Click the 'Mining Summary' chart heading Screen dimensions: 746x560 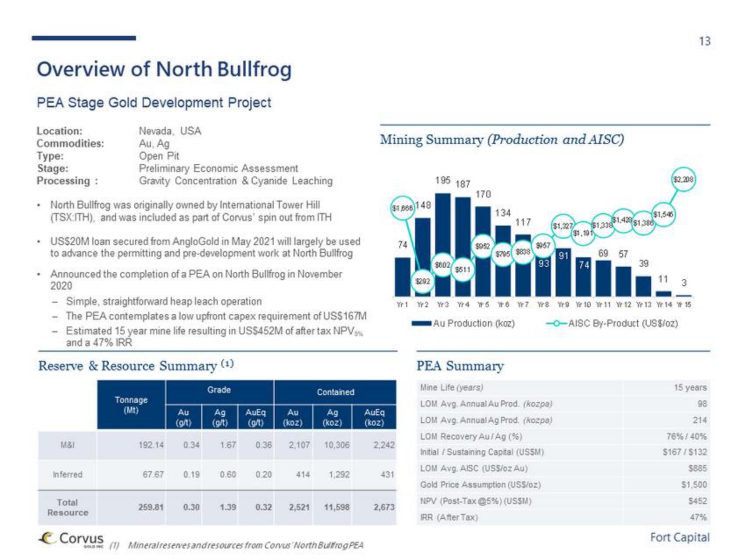click(502, 140)
